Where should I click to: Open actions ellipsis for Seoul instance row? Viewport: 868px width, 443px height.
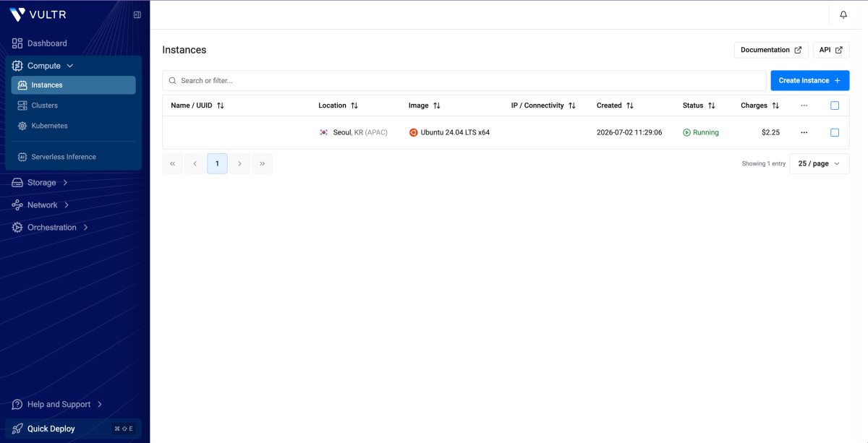click(804, 133)
